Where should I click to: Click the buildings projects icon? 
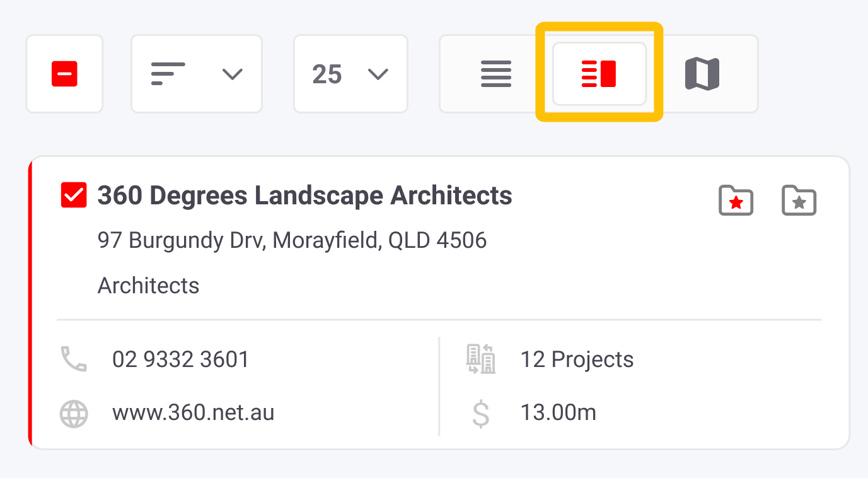point(481,359)
